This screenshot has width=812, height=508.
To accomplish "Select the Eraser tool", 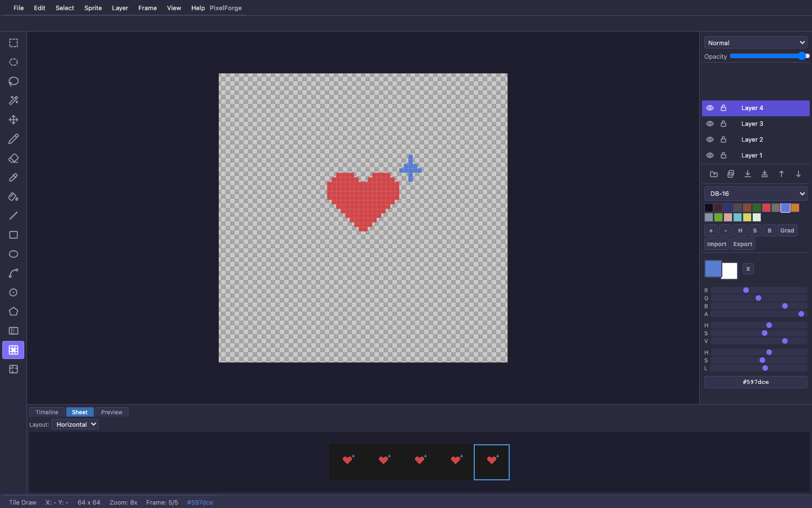I will 14,158.
